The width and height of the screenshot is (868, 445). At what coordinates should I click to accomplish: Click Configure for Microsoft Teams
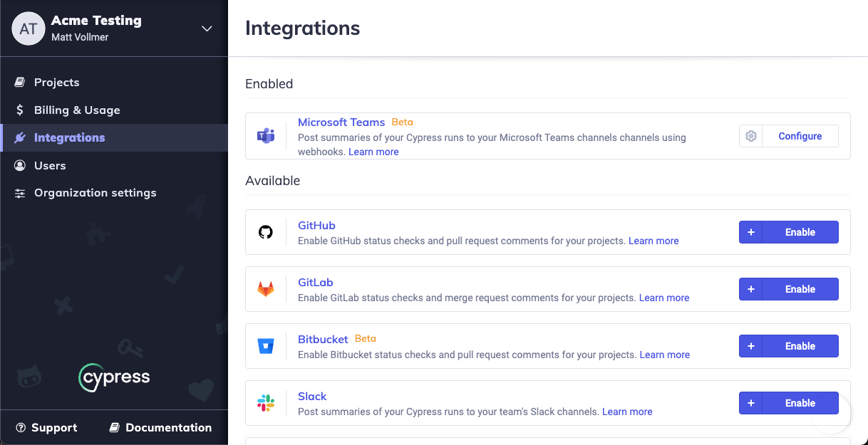pos(800,135)
